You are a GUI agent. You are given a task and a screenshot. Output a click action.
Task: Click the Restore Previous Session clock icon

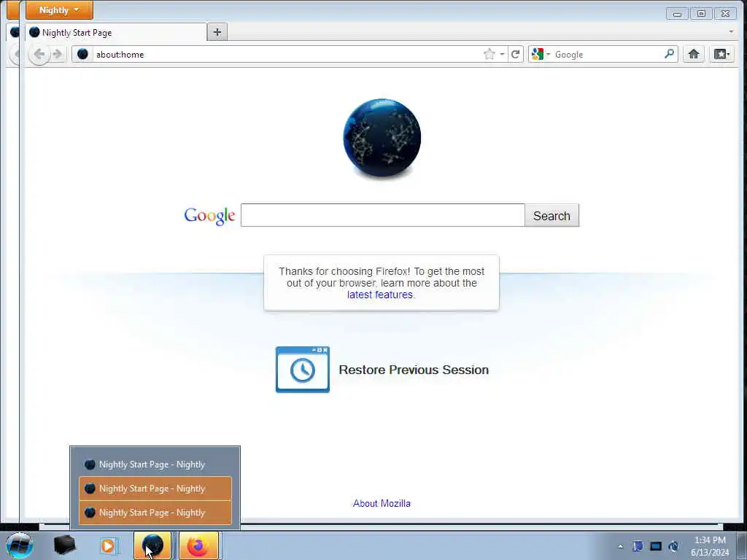[303, 370]
